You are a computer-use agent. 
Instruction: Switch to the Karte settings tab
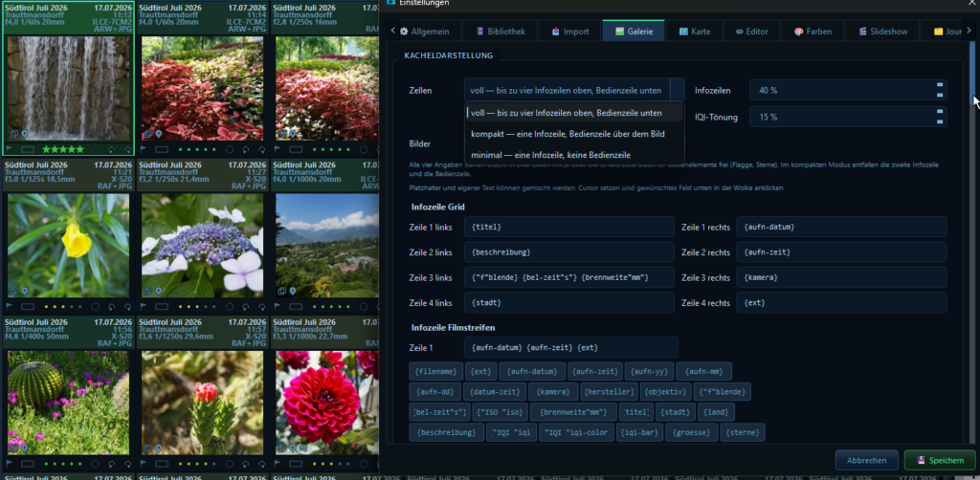(695, 32)
